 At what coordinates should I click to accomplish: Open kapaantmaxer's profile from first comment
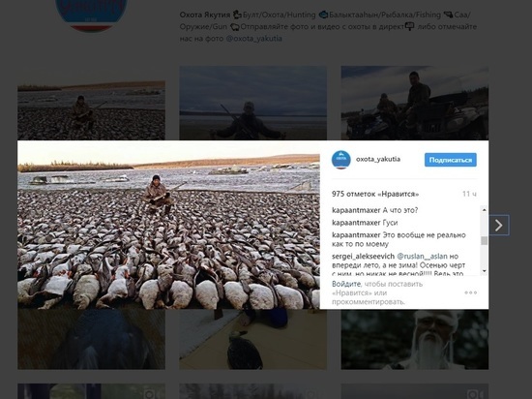(x=356, y=210)
